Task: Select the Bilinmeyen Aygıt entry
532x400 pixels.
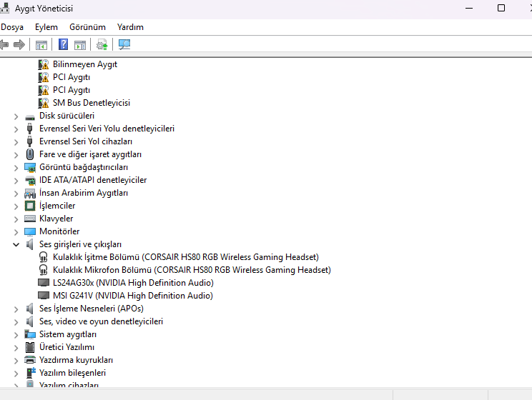Action: pos(85,64)
